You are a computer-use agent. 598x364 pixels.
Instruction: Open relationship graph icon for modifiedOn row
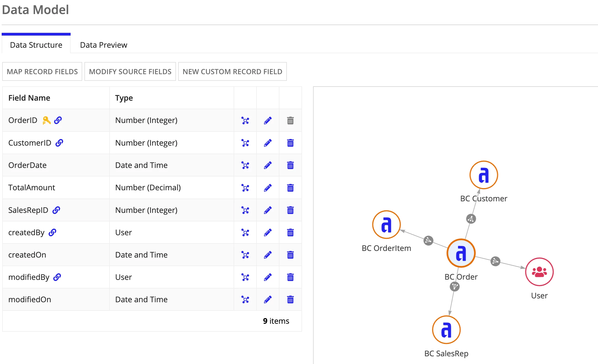click(245, 299)
